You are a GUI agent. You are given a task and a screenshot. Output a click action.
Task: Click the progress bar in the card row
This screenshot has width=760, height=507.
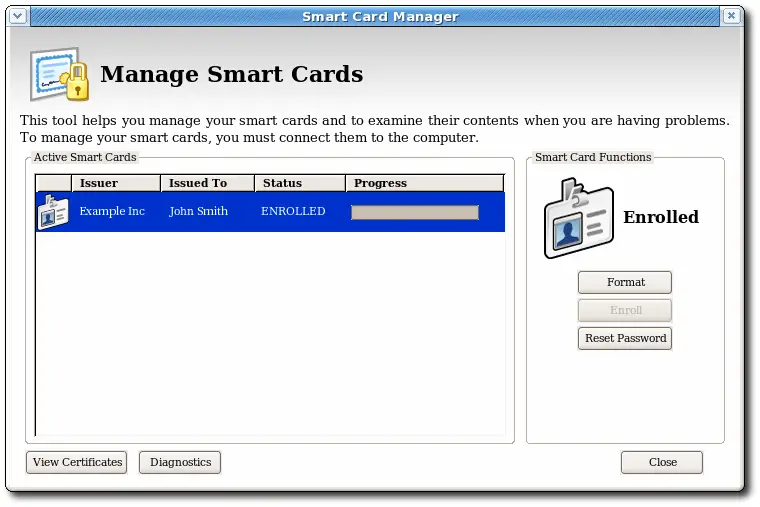tap(414, 212)
